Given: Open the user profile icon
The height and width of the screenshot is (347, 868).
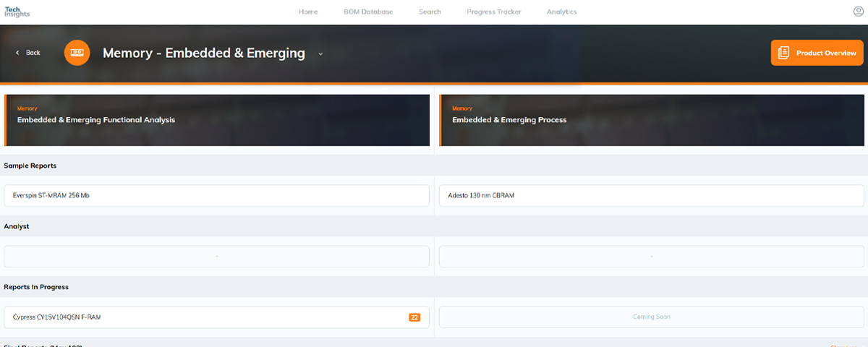Looking at the screenshot, I should [859, 12].
